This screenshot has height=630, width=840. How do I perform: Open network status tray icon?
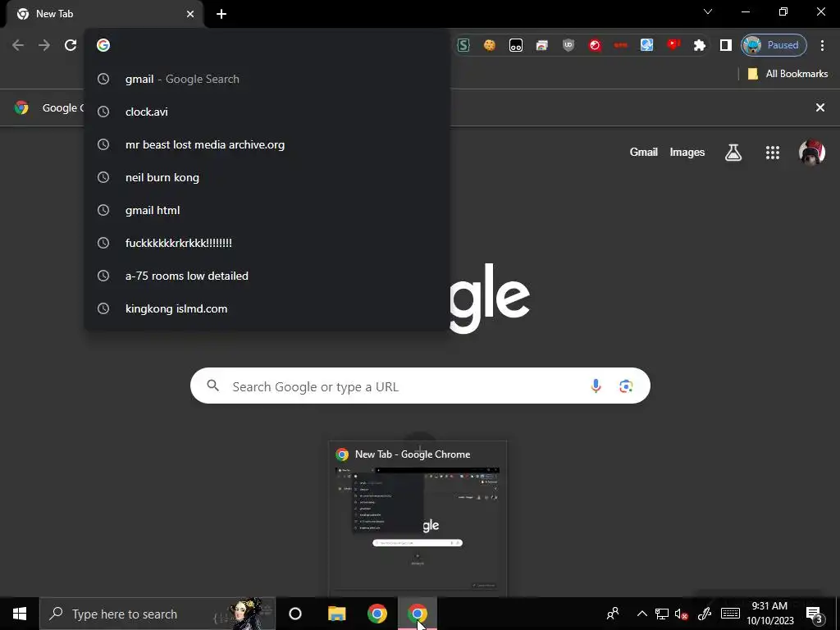(662, 614)
